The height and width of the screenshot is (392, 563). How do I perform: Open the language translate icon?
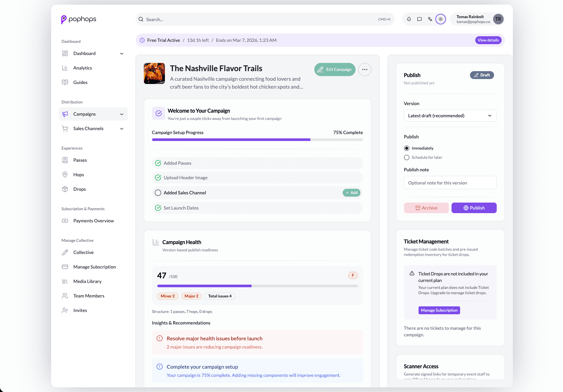[430, 19]
